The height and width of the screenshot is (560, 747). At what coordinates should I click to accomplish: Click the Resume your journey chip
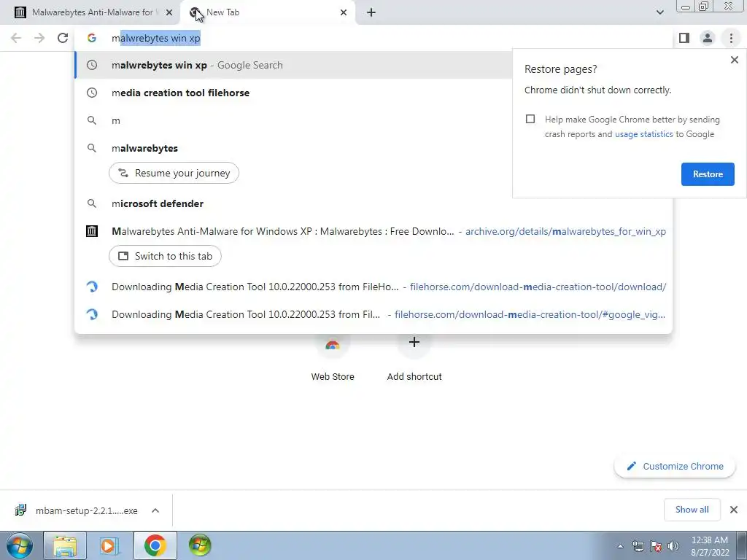point(174,173)
